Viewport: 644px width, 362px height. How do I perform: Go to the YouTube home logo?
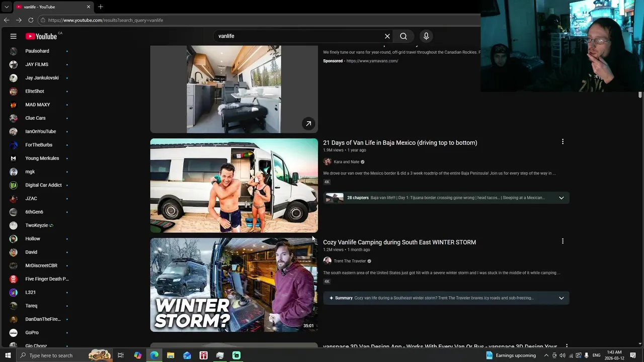click(x=41, y=36)
